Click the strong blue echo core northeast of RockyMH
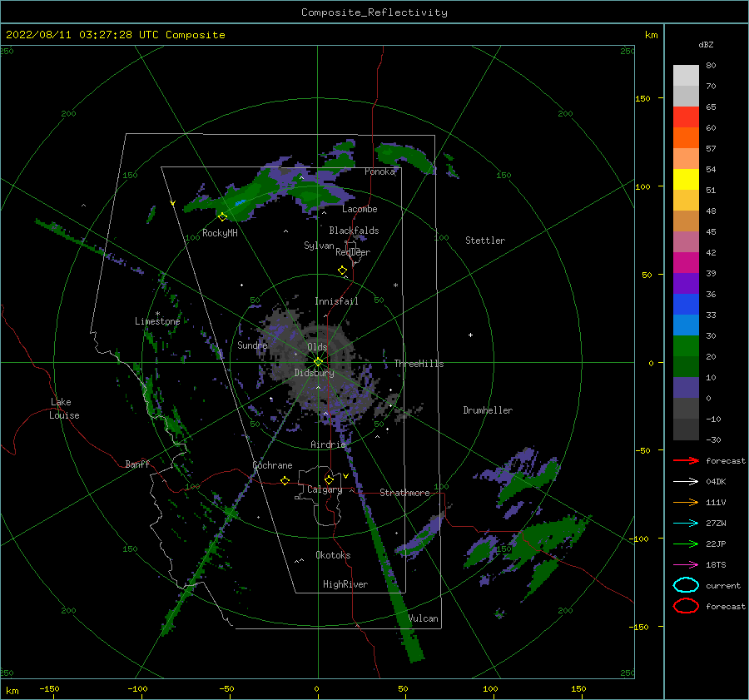The image size is (749, 700). pos(241,203)
